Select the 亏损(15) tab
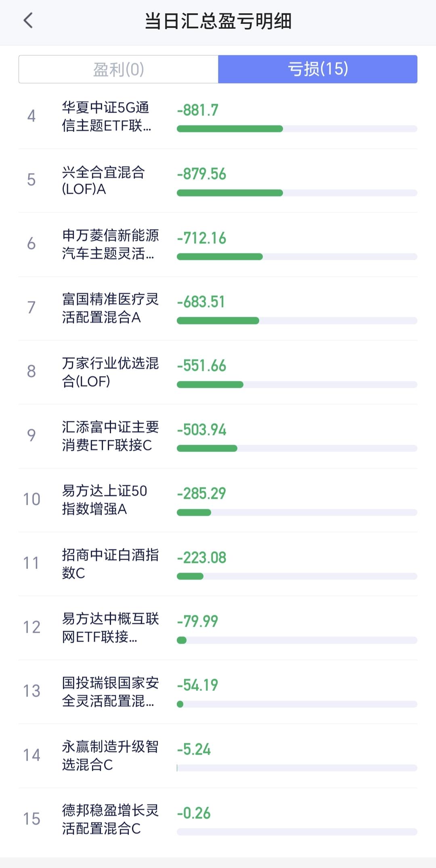The image size is (436, 868). click(x=318, y=69)
